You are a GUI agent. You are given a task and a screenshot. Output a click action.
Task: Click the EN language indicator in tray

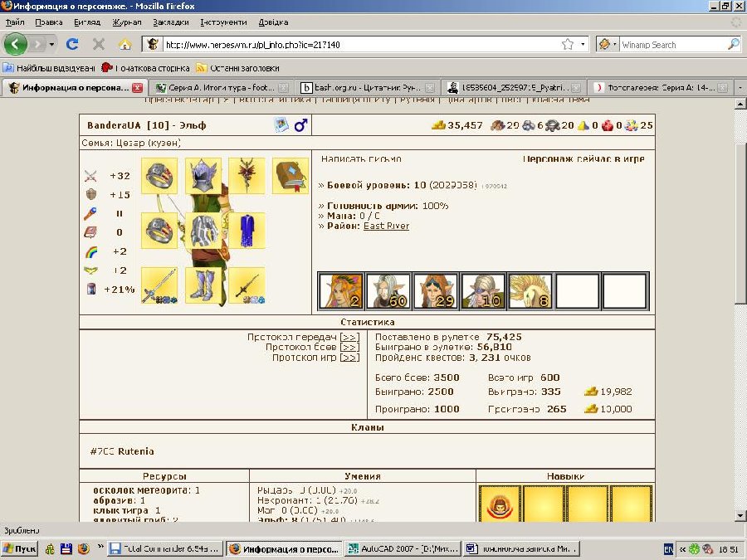668,549
